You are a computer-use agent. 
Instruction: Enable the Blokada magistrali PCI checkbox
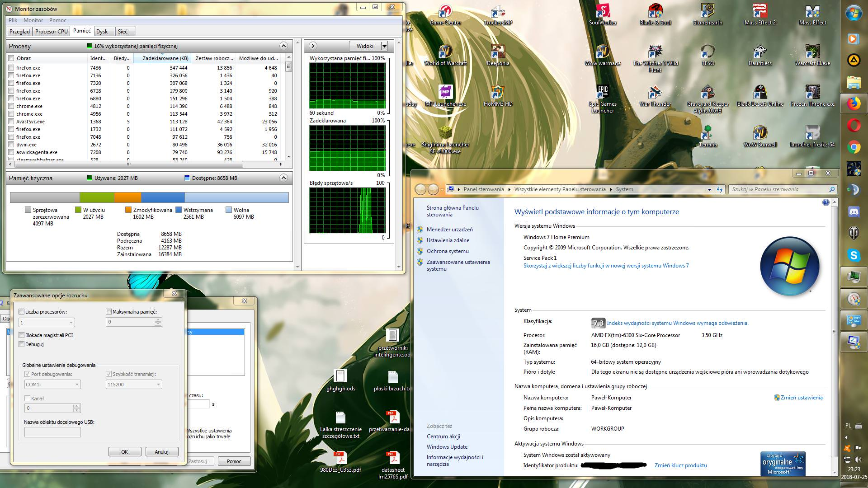[21, 335]
